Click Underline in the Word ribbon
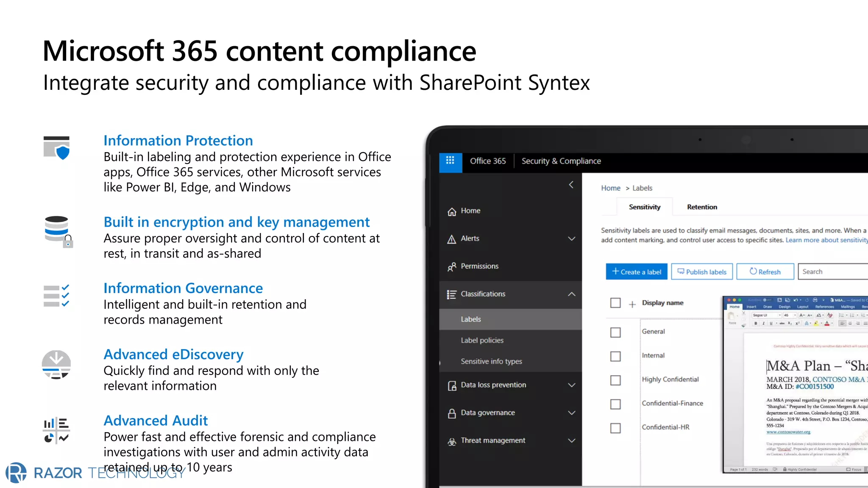868x488 pixels. (x=771, y=323)
